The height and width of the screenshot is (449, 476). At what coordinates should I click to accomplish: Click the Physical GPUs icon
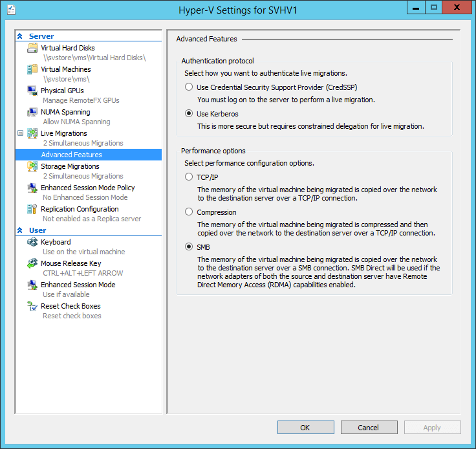click(32, 91)
